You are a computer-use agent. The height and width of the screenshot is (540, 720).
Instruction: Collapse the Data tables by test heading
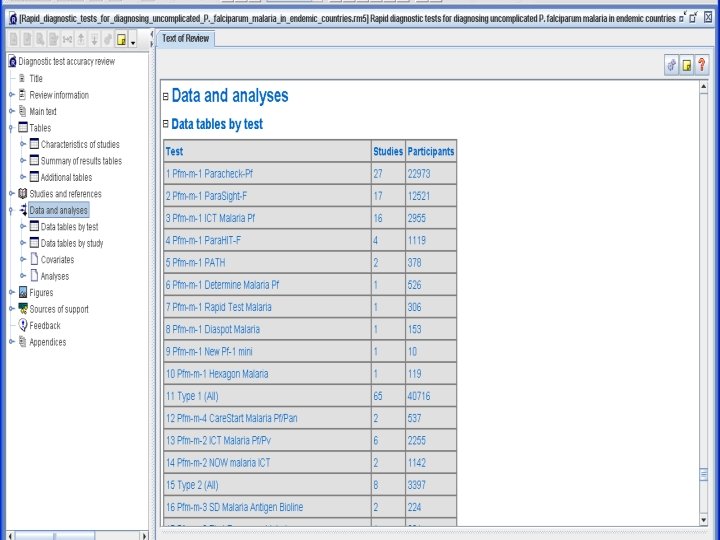[166, 124]
